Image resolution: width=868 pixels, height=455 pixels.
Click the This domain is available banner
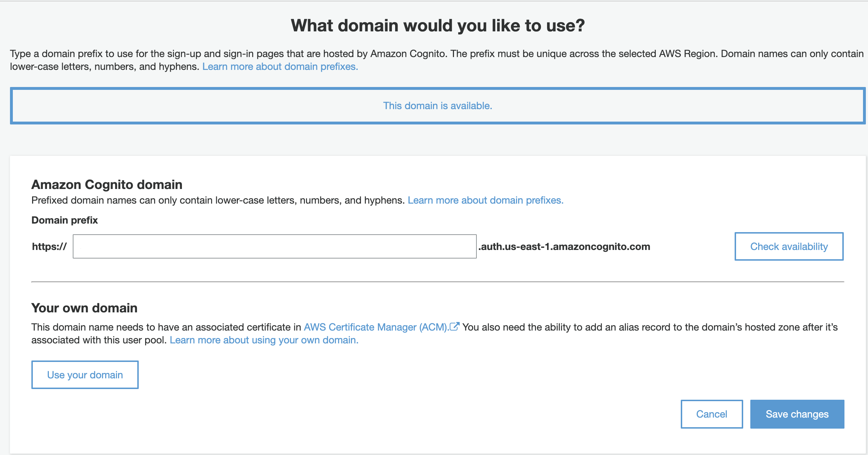click(438, 106)
